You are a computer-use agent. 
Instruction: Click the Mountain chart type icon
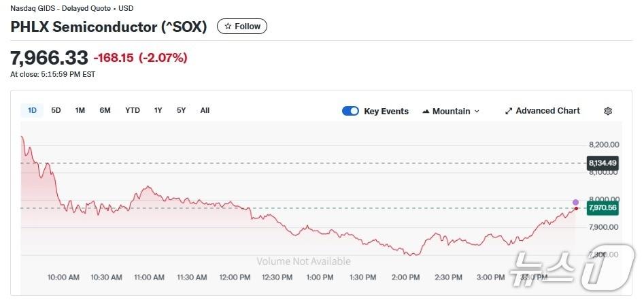pyautogui.click(x=426, y=111)
